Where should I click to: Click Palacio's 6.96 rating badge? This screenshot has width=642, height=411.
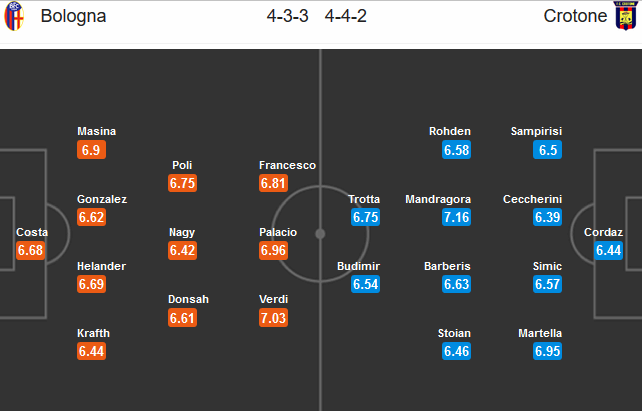[x=274, y=251]
